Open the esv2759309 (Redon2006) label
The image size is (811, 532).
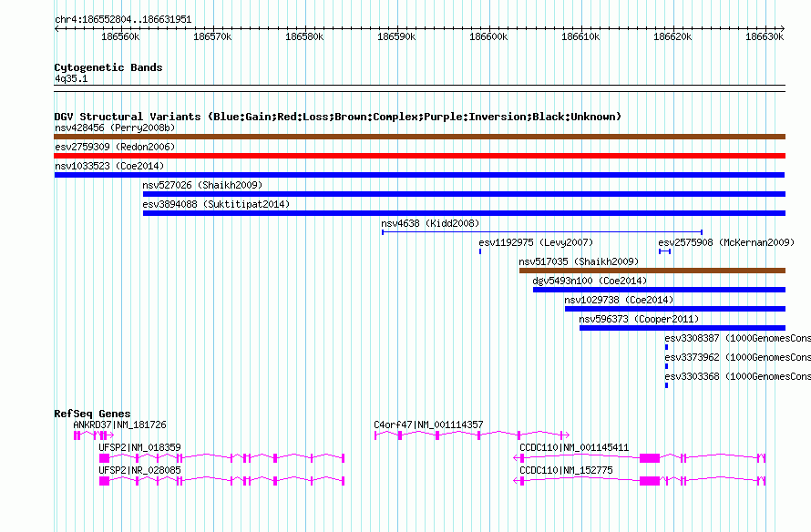pyautogui.click(x=115, y=147)
